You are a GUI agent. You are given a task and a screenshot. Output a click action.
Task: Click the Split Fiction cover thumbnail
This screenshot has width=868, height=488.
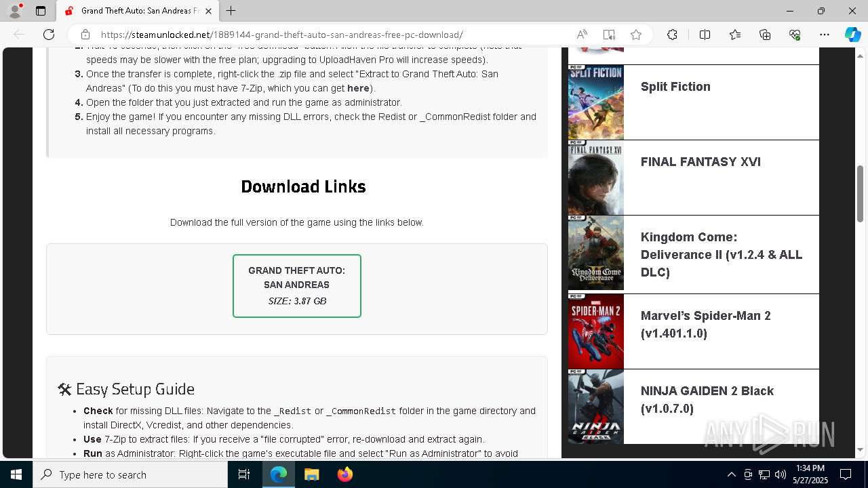[x=596, y=102]
